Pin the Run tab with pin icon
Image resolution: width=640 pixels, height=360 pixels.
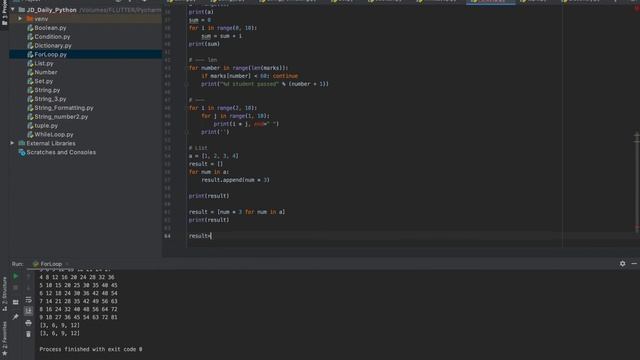click(x=16, y=317)
